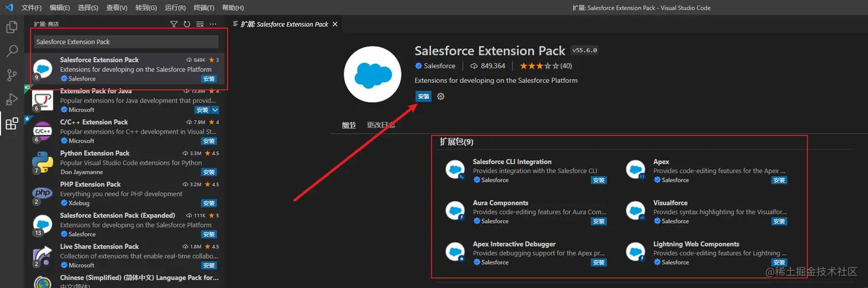Open the 帮助(H) menu
Screen dimensions: 868x288
(232, 7)
